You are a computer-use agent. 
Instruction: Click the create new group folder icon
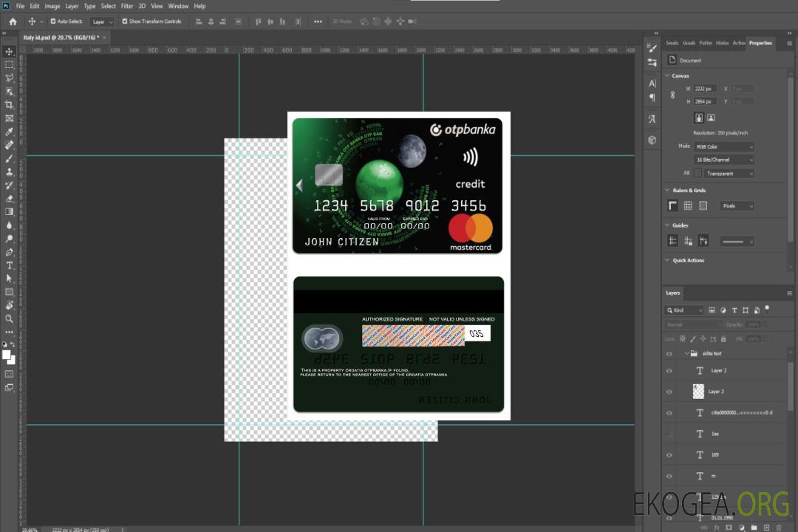tap(754, 528)
